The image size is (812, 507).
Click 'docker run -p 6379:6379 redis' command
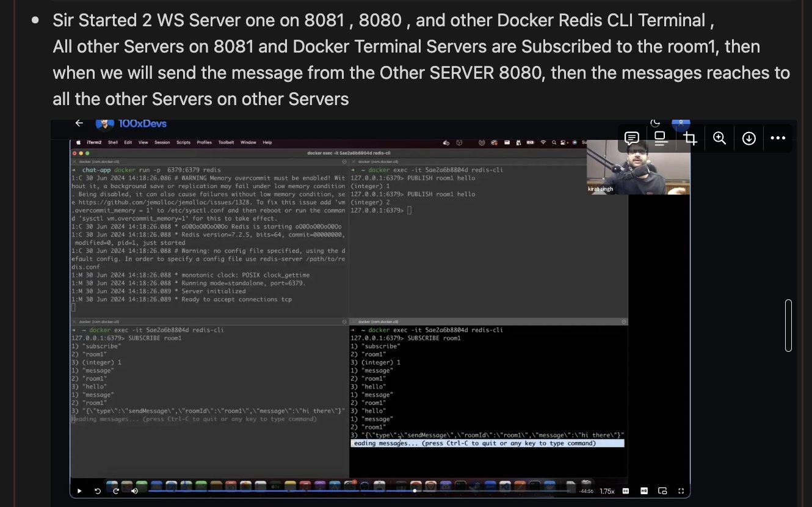click(x=167, y=170)
